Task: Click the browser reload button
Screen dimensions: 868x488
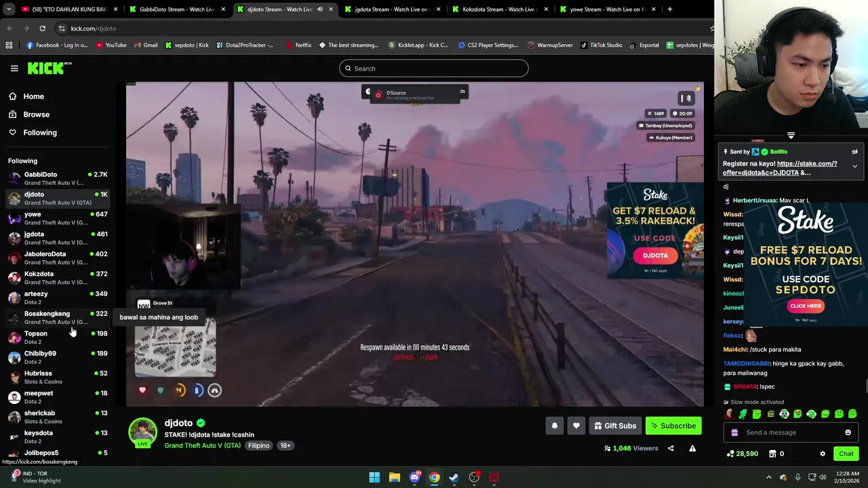Action: 42,28
